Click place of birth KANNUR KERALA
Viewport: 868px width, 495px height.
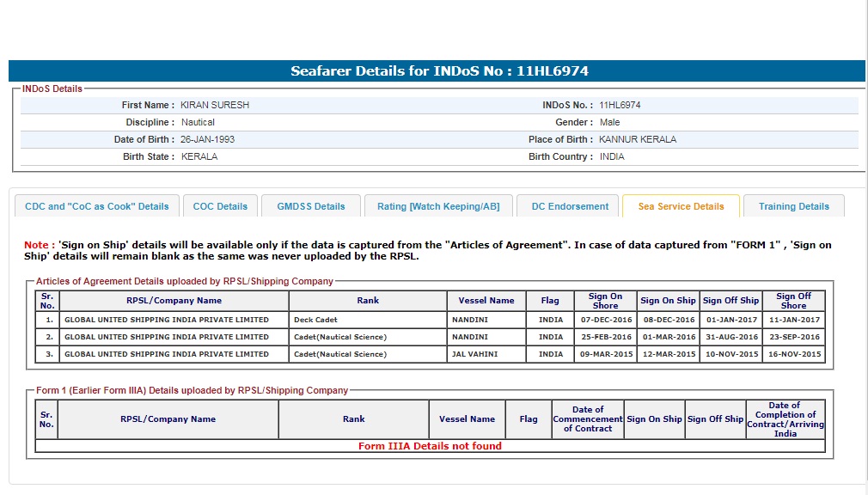click(638, 139)
